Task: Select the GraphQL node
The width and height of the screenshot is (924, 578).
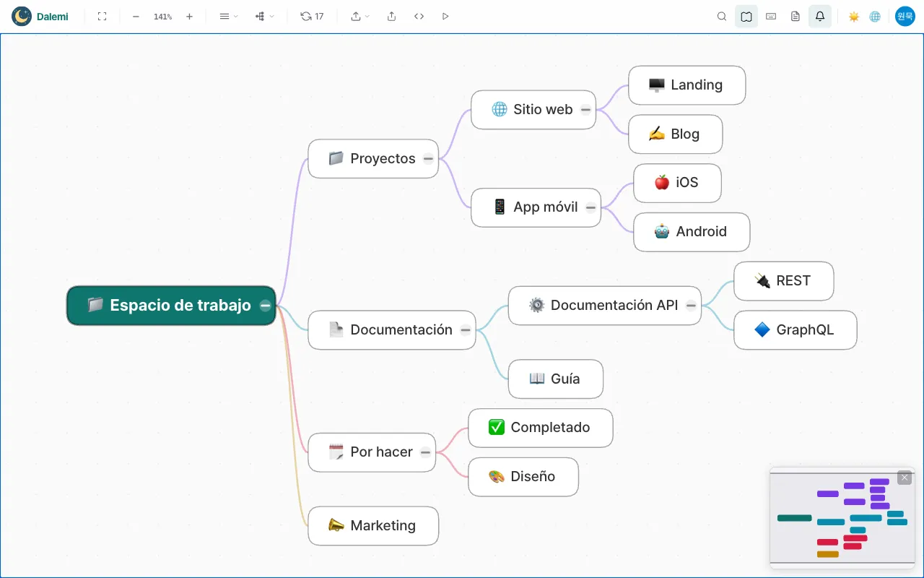Action: point(795,330)
